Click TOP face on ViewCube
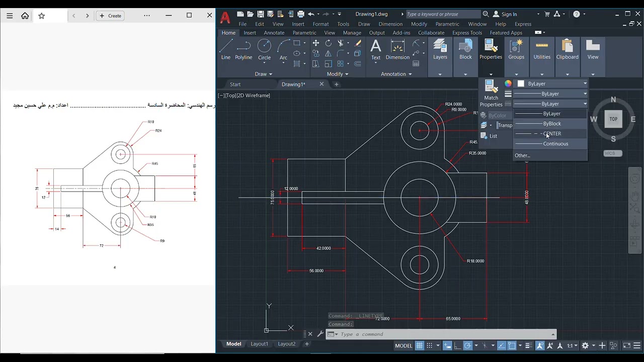 [x=613, y=119]
